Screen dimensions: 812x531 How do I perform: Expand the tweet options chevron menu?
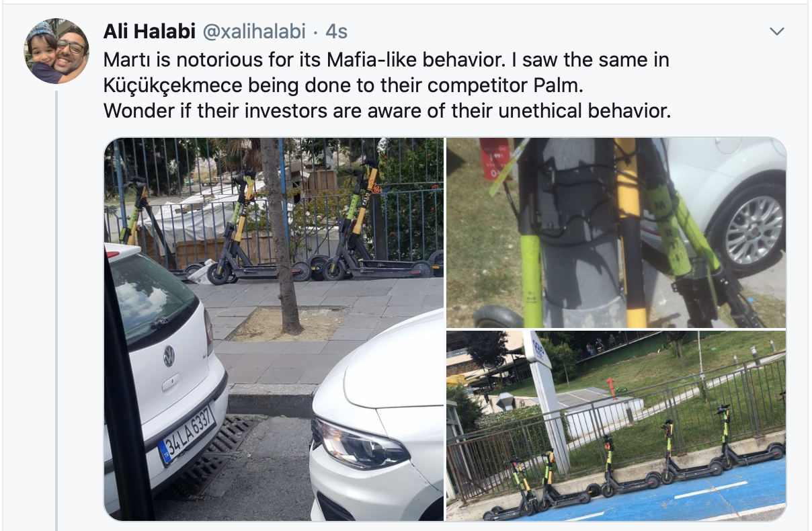[x=777, y=32]
